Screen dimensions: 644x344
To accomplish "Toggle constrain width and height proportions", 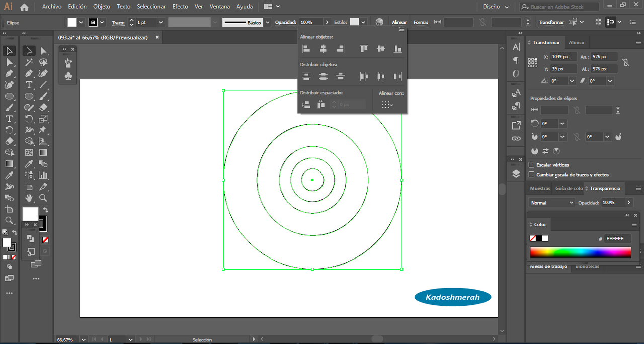I will (625, 63).
